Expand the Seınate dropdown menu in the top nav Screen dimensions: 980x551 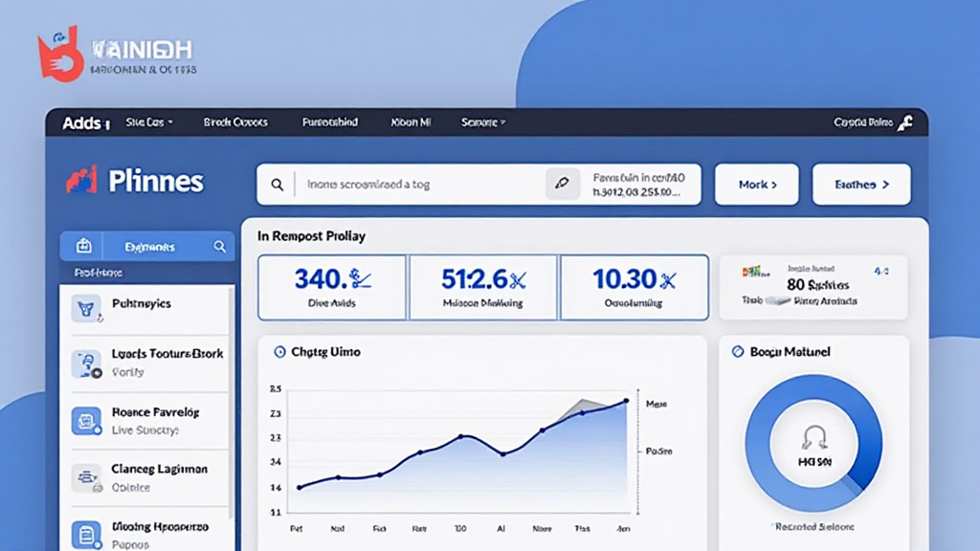pyautogui.click(x=483, y=122)
